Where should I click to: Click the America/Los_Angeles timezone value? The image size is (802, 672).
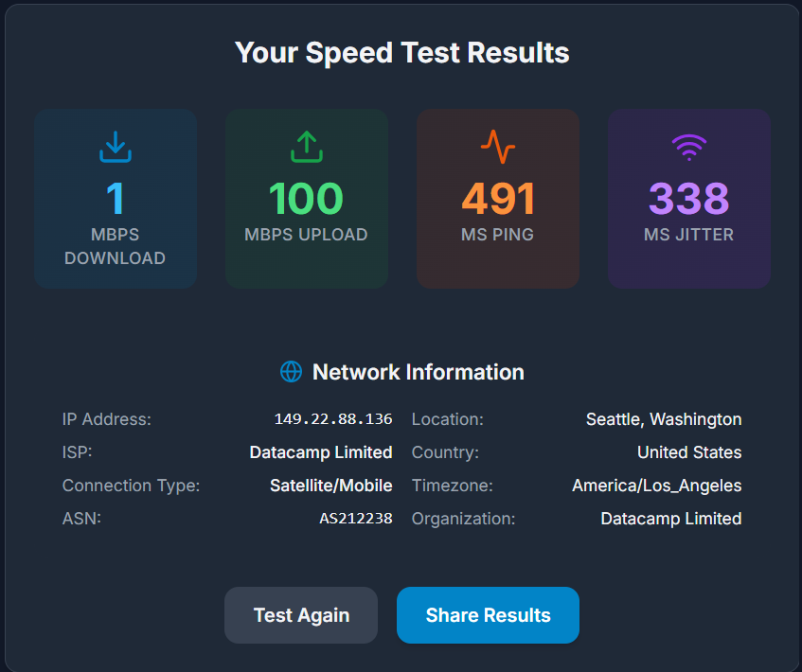click(x=656, y=486)
